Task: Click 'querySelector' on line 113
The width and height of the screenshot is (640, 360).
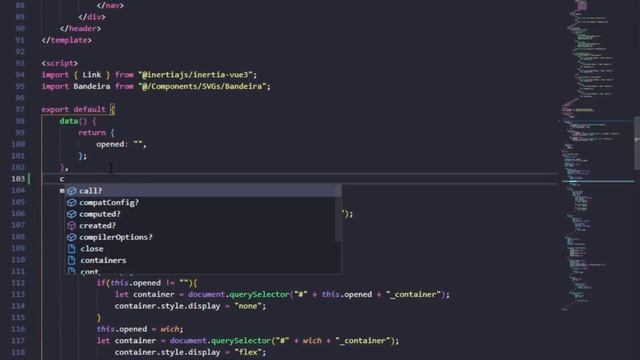Action: (259, 294)
